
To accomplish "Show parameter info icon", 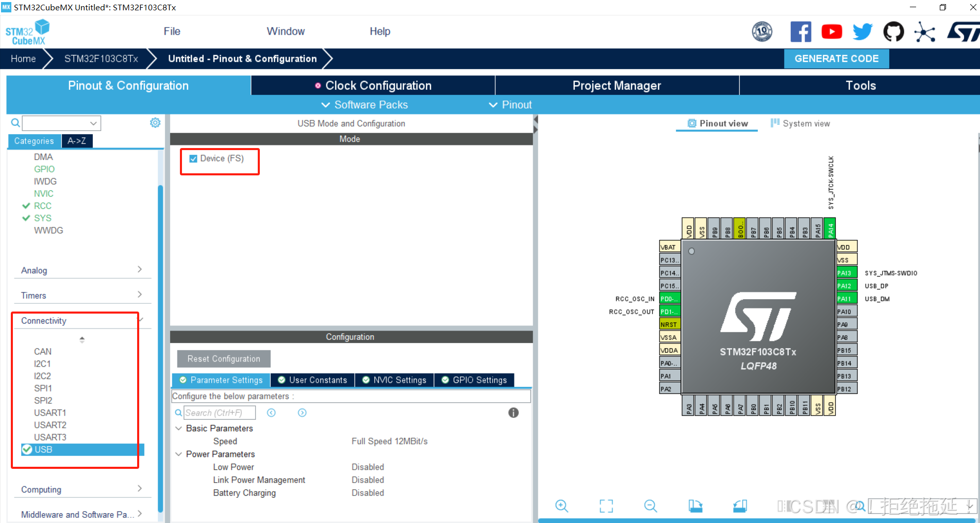I will pyautogui.click(x=513, y=413).
